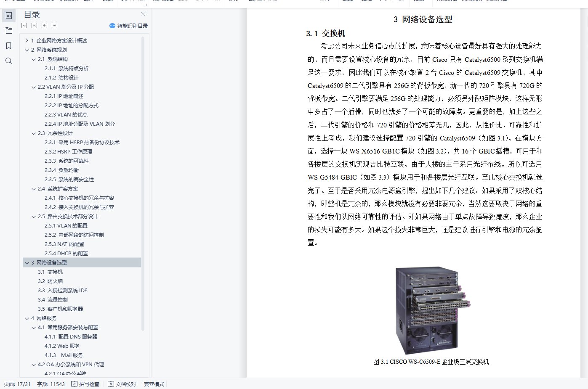588x389 pixels.
Task: Click the page indicator 页面: 17/31
Action: click(17, 384)
